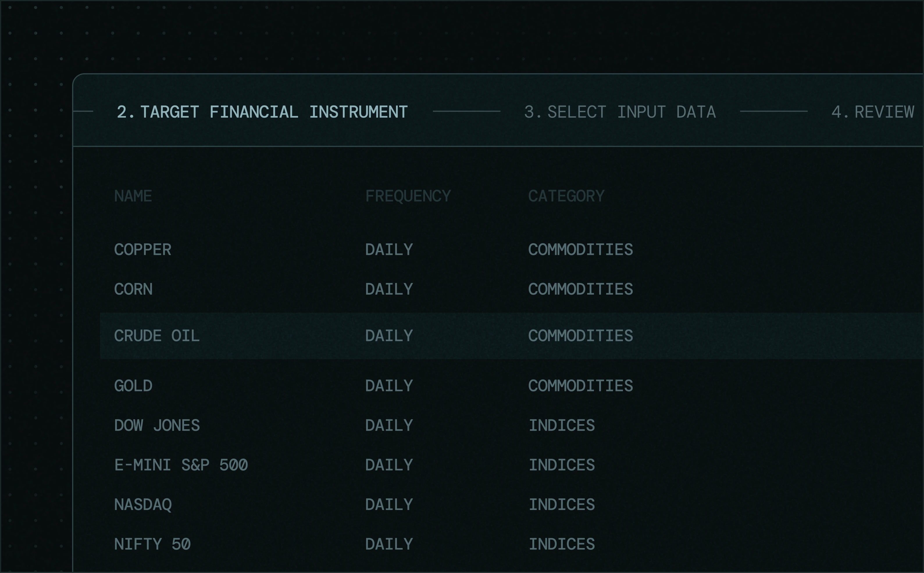Select the Copper instrument row
This screenshot has height=573, width=924.
click(x=143, y=249)
